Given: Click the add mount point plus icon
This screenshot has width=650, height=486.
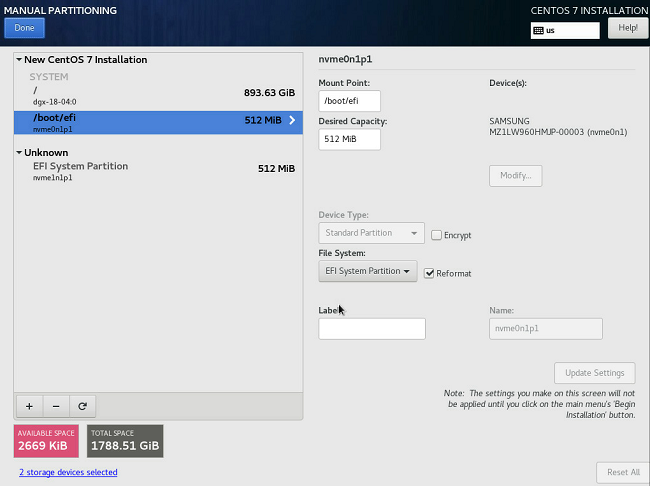Looking at the screenshot, I should [x=29, y=406].
